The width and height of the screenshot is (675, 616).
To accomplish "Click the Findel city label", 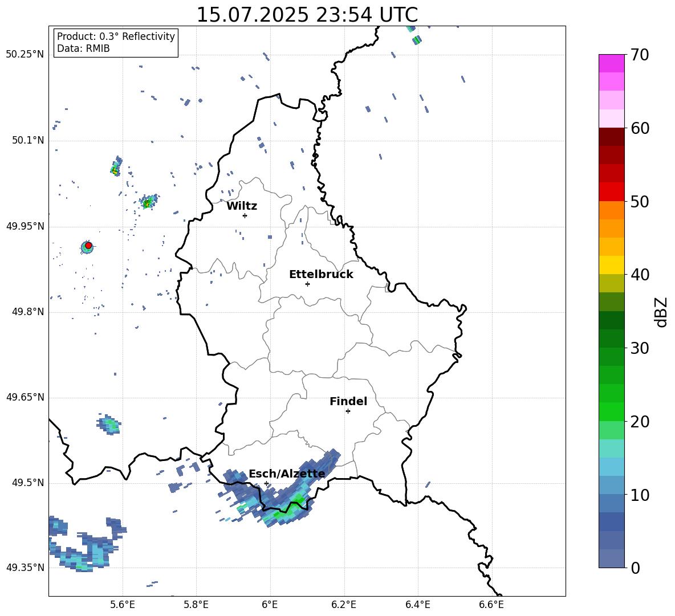I will (348, 401).
